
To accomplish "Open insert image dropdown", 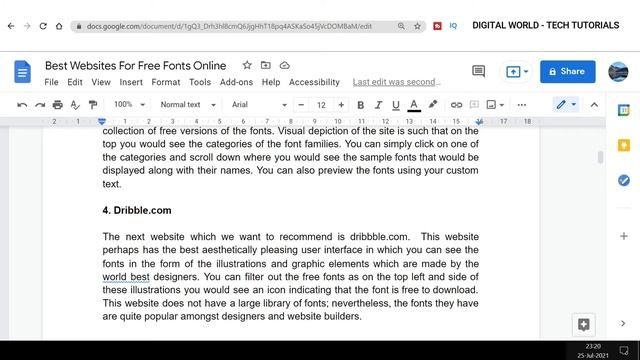I will pos(495,105).
